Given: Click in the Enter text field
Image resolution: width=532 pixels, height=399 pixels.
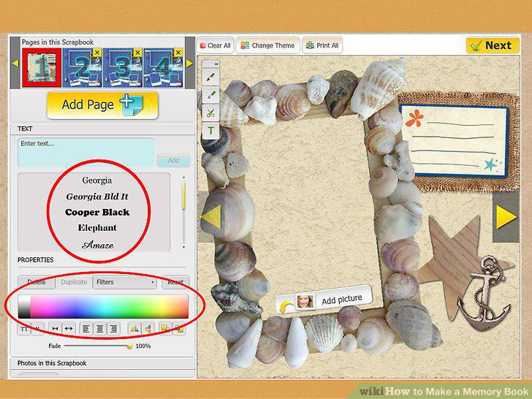Looking at the screenshot, I should coord(86,152).
